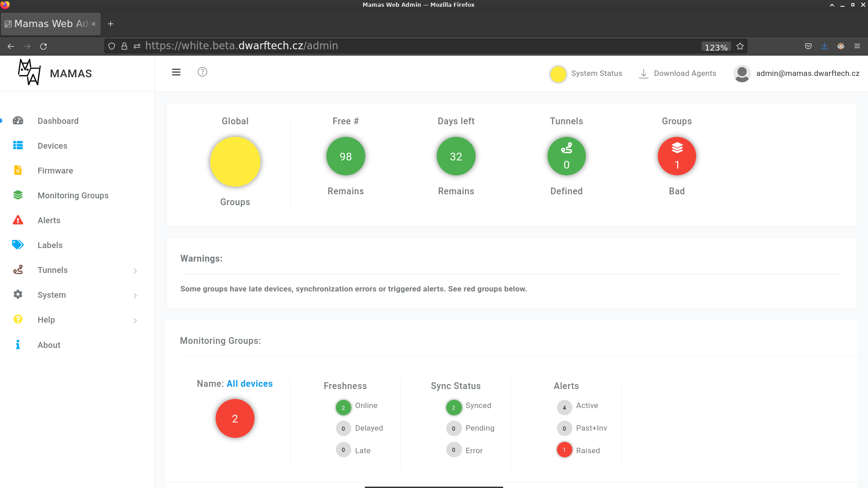Expand the Tunnels submenu chevron
The height and width of the screenshot is (488, 868).
(135, 271)
